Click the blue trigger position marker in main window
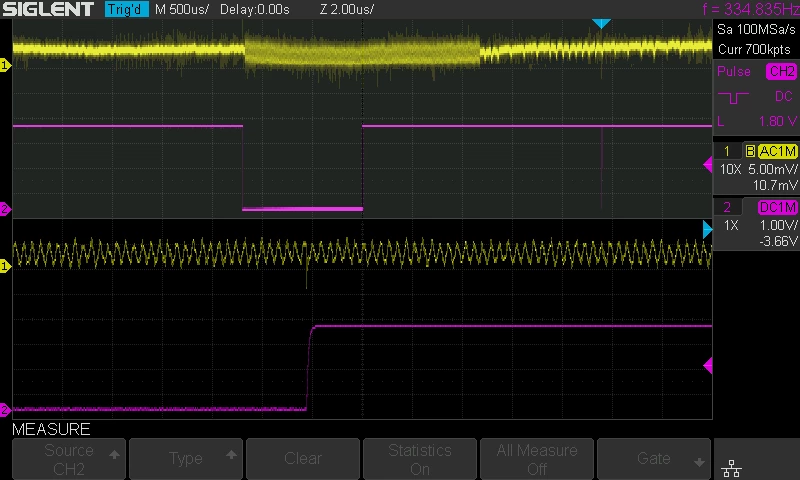800x480 pixels. 601,23
